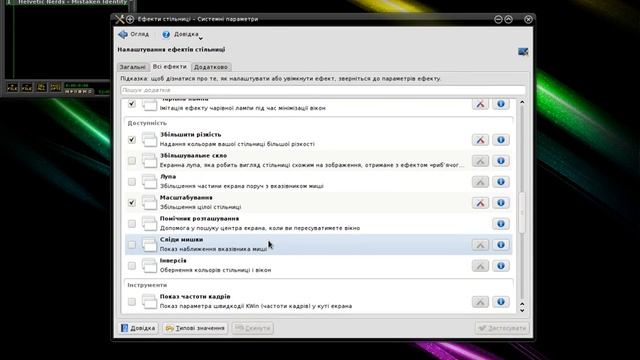Click the pin-on-all-desktops title bar icon
This screenshot has width=640, height=360.
(x=130, y=19)
